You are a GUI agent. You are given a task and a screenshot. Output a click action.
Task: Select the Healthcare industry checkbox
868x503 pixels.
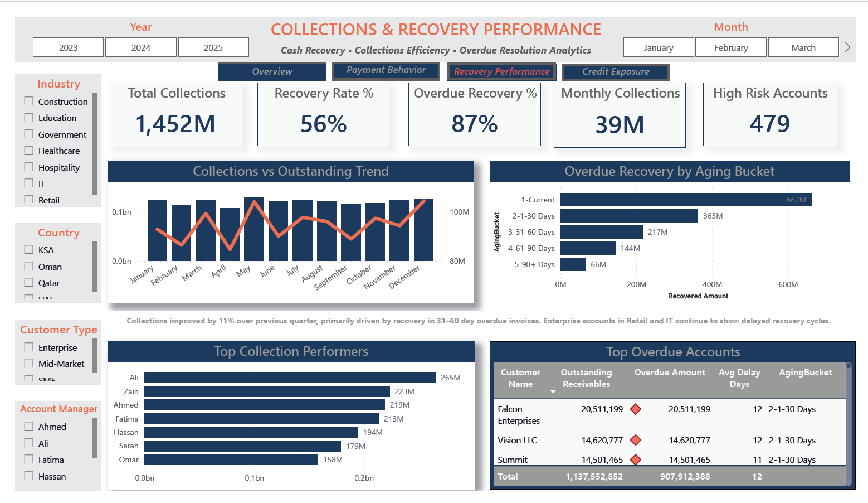(x=29, y=151)
